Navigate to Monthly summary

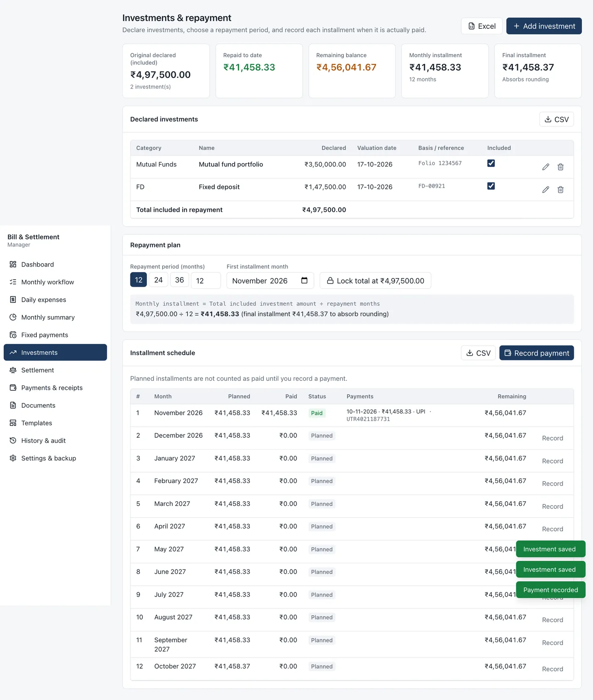click(x=55, y=317)
